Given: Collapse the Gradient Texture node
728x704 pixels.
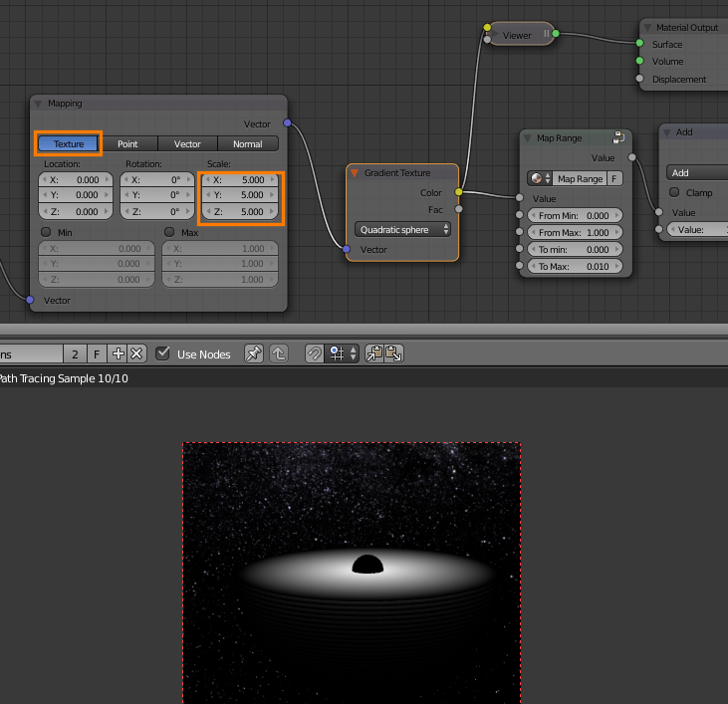Looking at the screenshot, I should (354, 173).
